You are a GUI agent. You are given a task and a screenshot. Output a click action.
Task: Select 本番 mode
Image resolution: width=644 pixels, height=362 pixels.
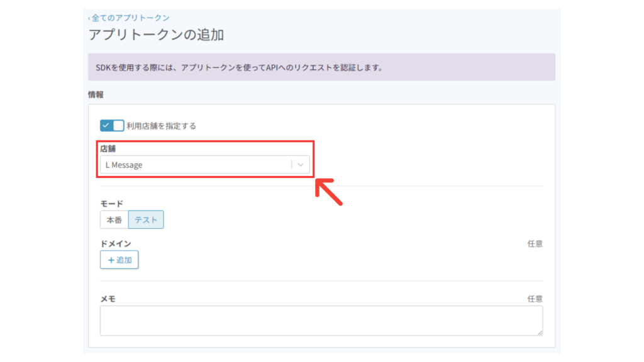(114, 219)
